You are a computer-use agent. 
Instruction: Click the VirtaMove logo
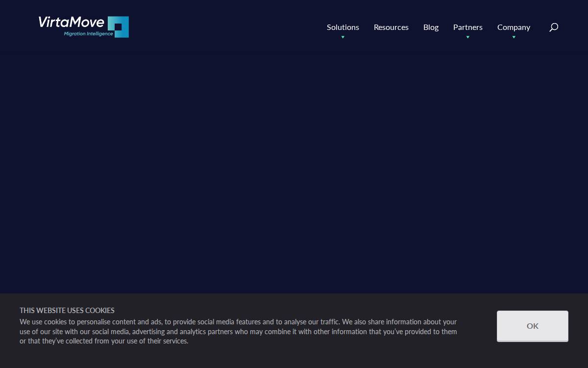[x=84, y=26]
